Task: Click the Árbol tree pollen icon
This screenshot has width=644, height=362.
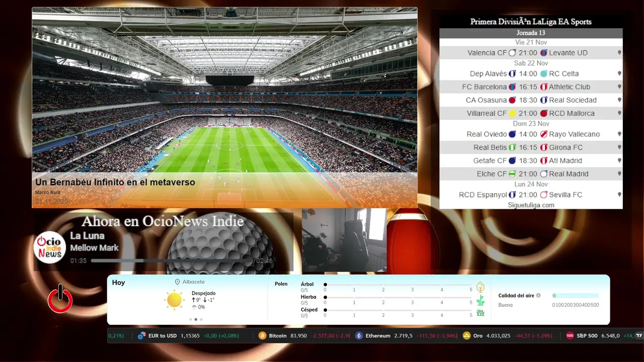Action: click(x=480, y=287)
